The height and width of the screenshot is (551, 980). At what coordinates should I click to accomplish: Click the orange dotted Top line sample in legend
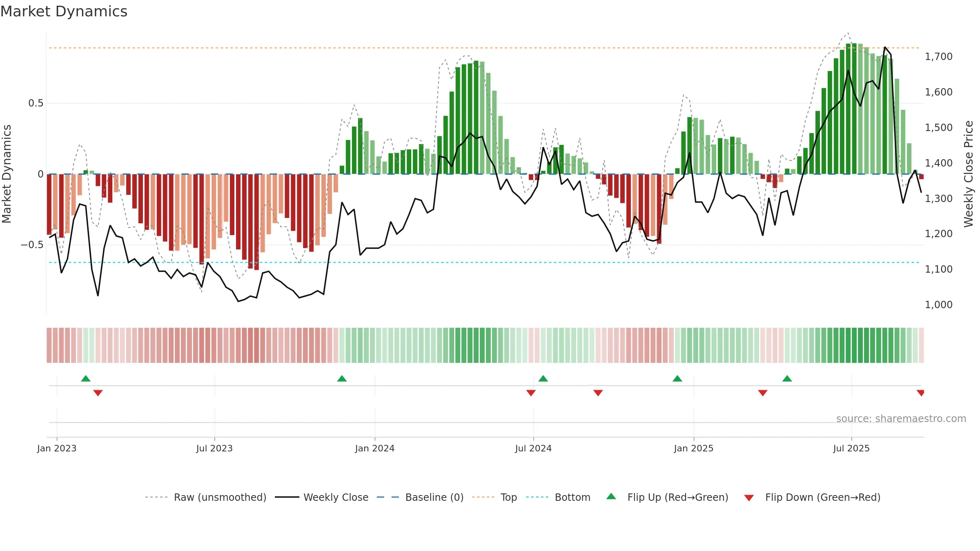483,497
